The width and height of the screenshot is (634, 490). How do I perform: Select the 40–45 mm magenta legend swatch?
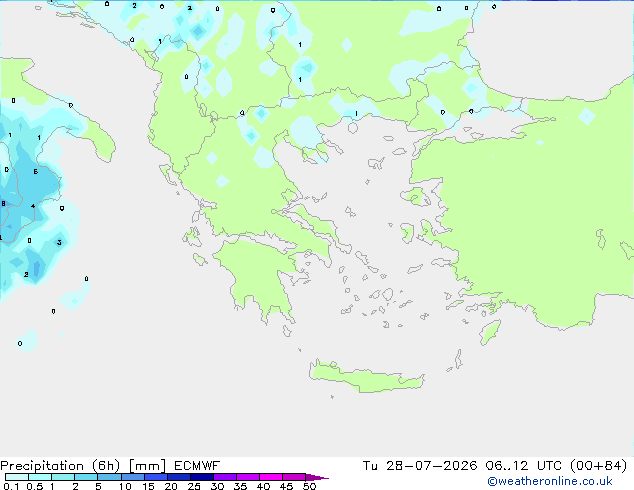271,477
